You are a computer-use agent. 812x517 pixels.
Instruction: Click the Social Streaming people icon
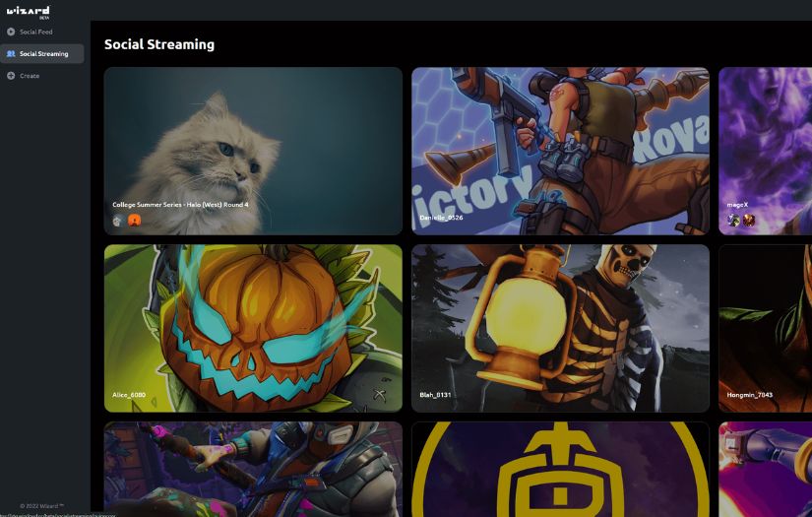pos(11,53)
